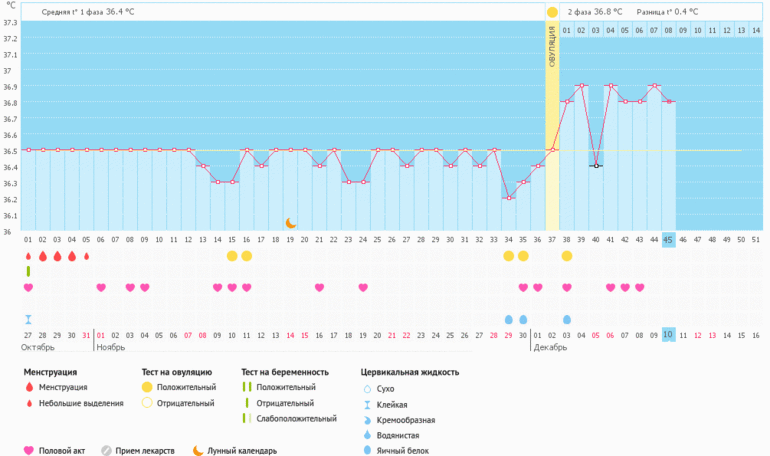Click the small spotting drop on cycle day 05
The height and width of the screenshot is (456, 770).
86,256
